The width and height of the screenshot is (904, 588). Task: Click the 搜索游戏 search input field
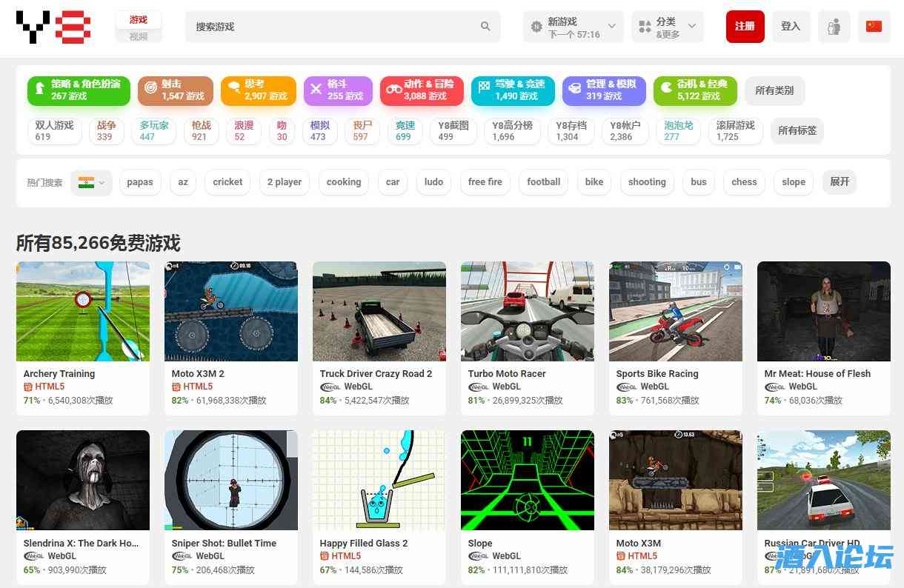tap(333, 27)
